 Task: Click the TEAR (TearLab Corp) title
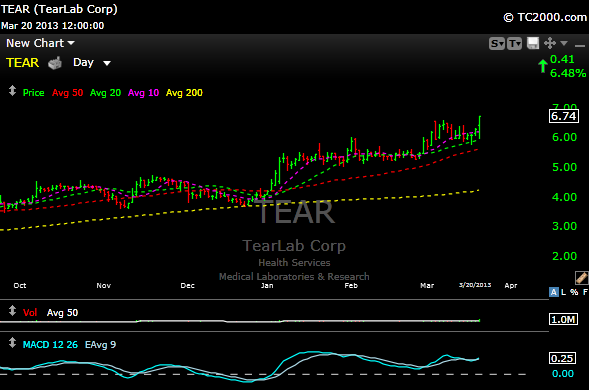pos(59,9)
